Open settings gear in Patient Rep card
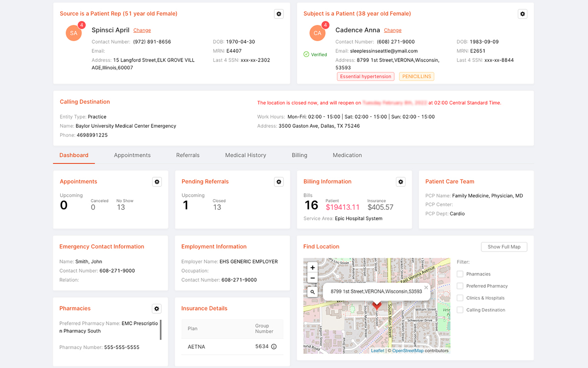This screenshot has width=588, height=368. pos(278,14)
